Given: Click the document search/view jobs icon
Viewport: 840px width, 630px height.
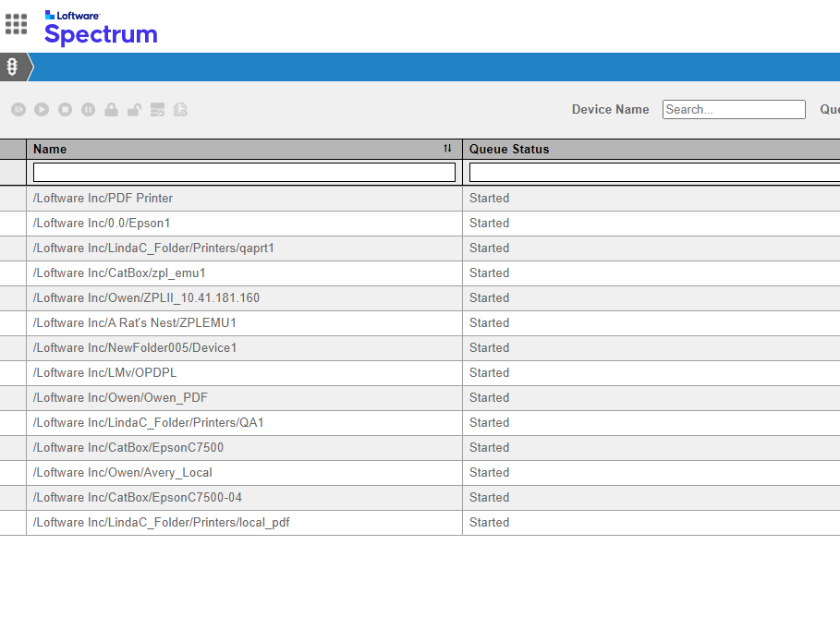Looking at the screenshot, I should coord(180,110).
